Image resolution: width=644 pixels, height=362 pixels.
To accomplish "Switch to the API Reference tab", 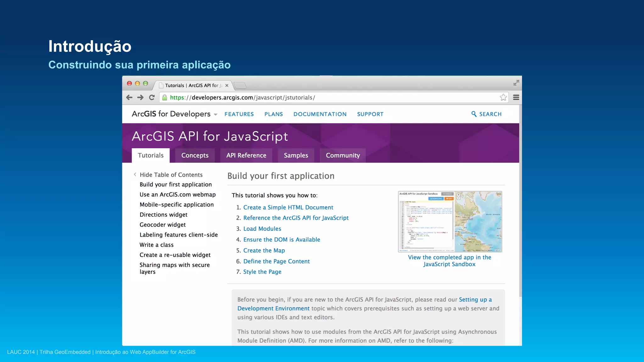I will tap(246, 155).
